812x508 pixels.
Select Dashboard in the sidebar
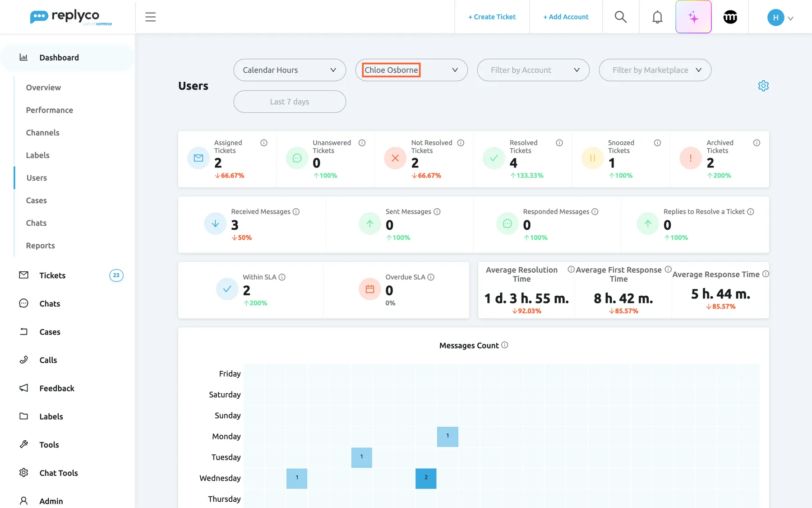(x=68, y=57)
